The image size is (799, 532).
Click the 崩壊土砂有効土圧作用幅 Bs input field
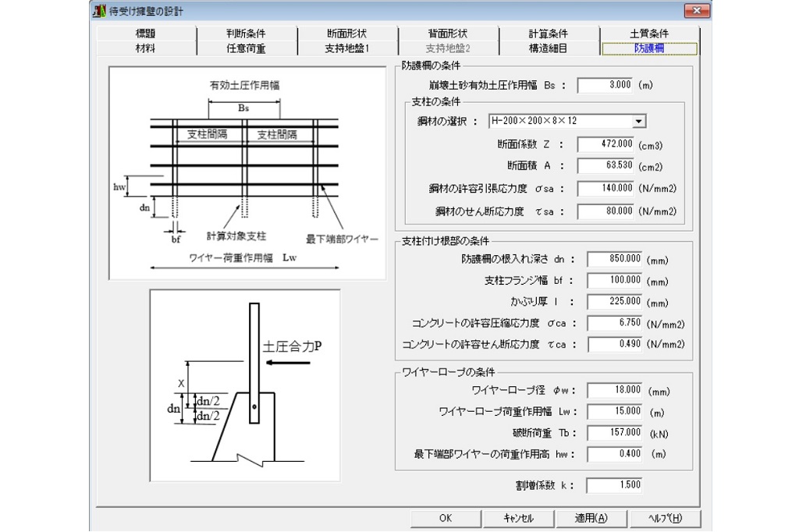click(605, 85)
